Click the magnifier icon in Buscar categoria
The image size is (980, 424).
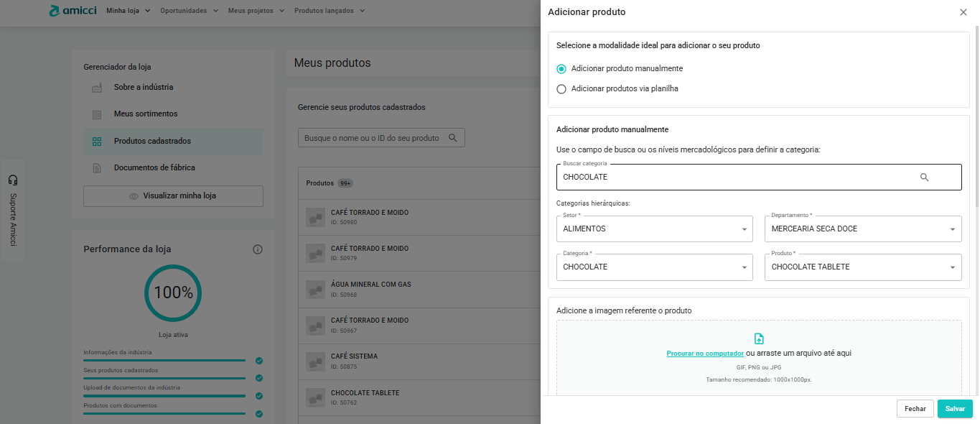[924, 177]
